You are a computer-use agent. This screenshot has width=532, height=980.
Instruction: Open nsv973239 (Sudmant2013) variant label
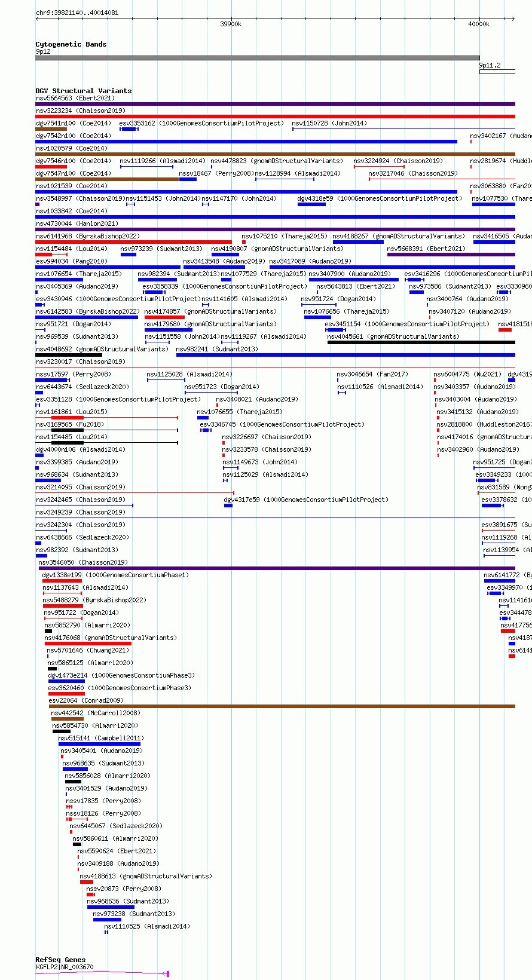click(161, 249)
